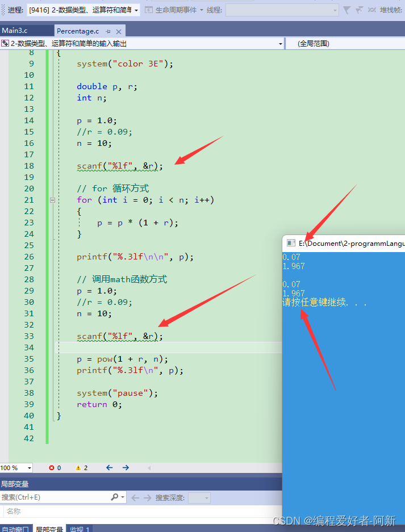Click the "double p, r;" declaration

107,86
